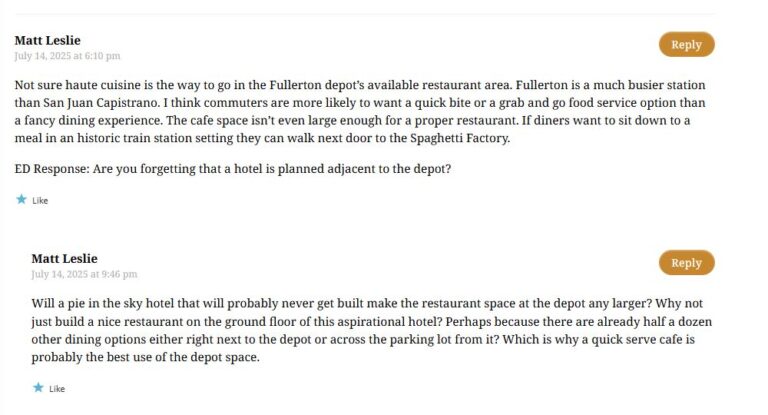Image resolution: width=768 pixels, height=415 pixels.
Task: Click the ED Response paragraph text
Action: pos(233,169)
